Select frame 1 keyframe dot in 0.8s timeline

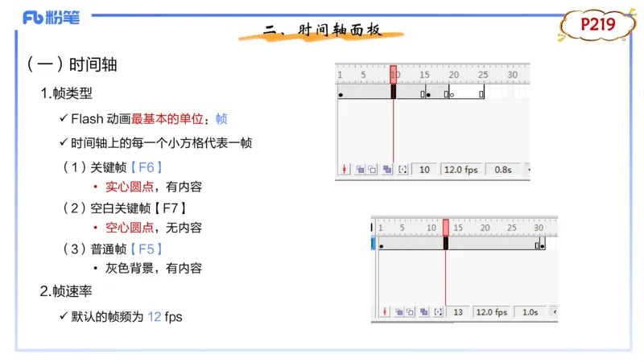(341, 95)
